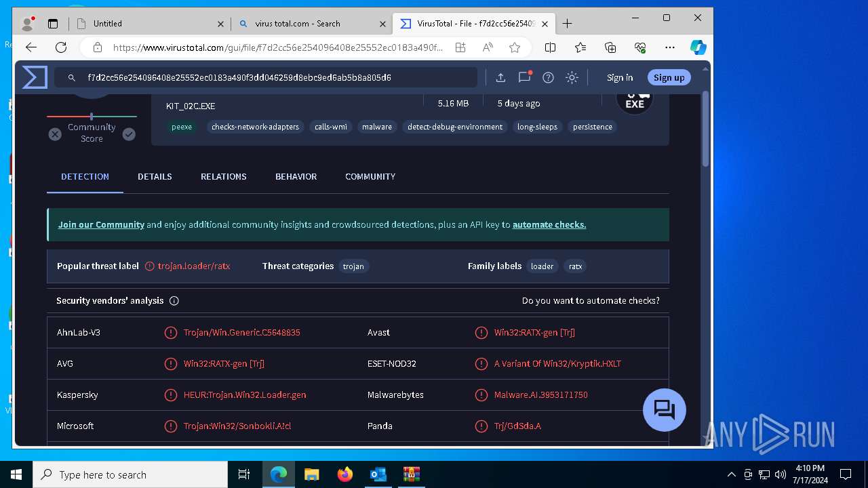Screen dimensions: 868x488
Task: Open the DETAILS tab
Action: tap(155, 176)
